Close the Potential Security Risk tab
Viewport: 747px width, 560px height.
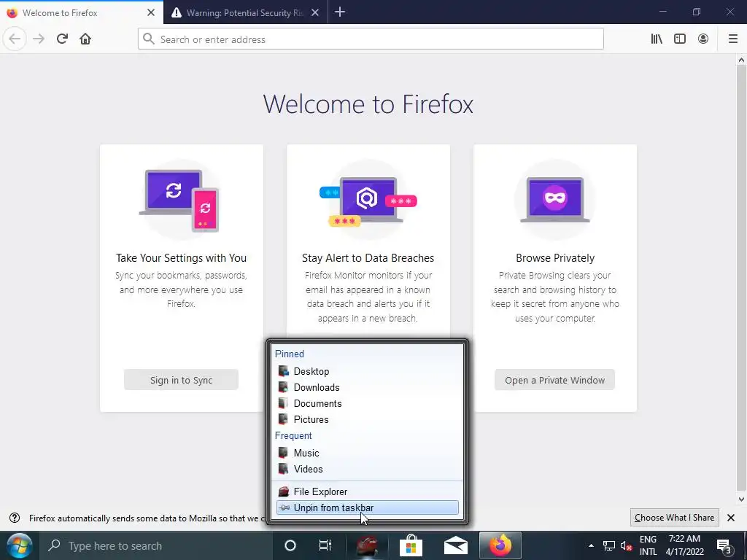coord(315,12)
